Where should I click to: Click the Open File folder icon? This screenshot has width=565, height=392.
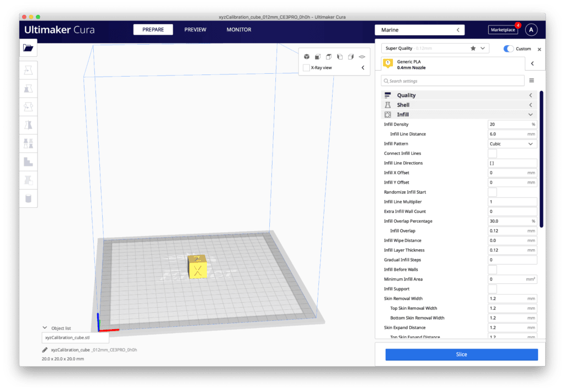click(x=28, y=48)
